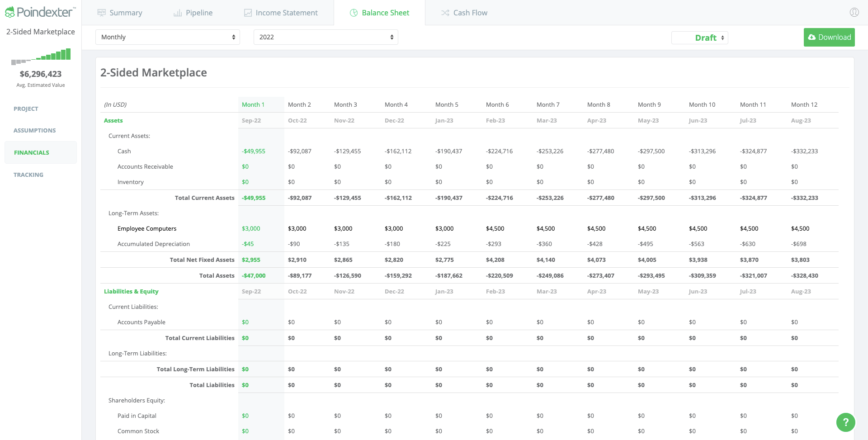The height and width of the screenshot is (440, 868).
Task: Click the Employee Computers row label
Action: [x=147, y=228]
